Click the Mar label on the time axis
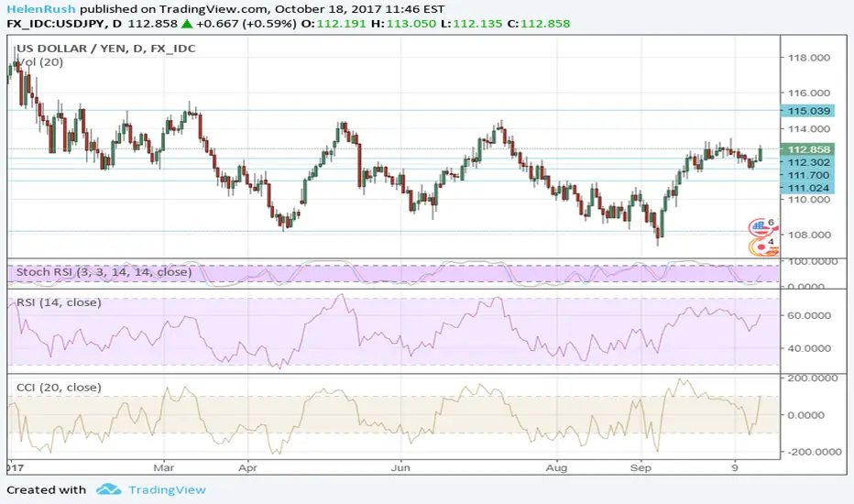The height and width of the screenshot is (504, 854). (x=163, y=468)
